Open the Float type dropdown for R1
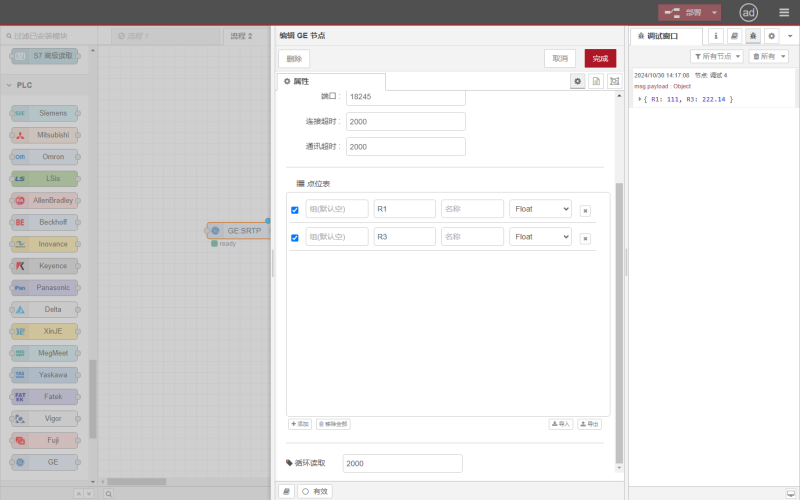 (x=540, y=209)
